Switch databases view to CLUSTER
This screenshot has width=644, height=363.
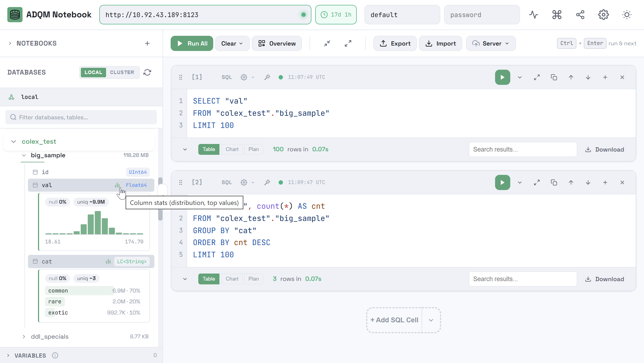tap(122, 72)
